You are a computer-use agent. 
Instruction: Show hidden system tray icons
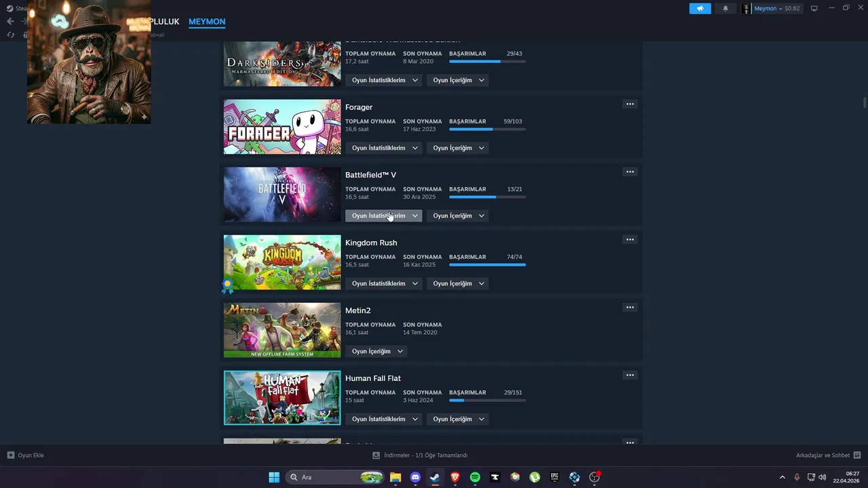point(782,477)
